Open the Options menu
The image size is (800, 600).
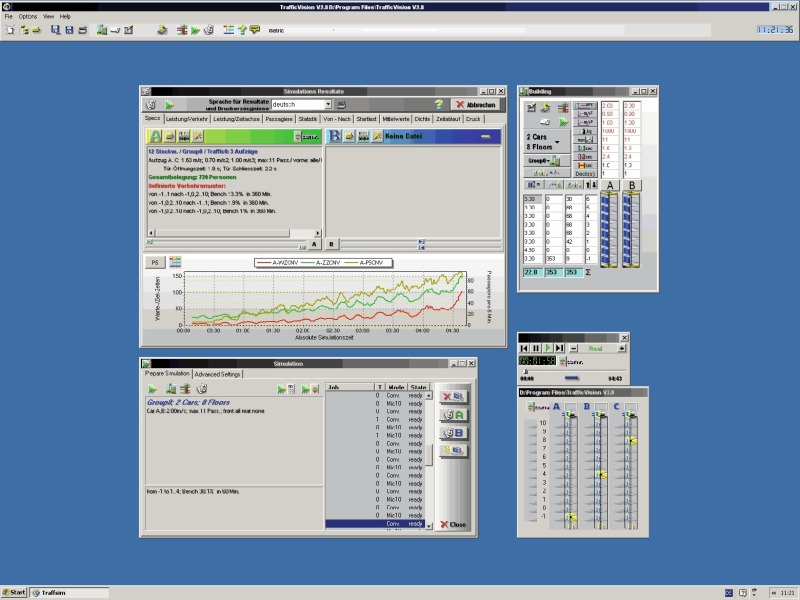tap(28, 16)
